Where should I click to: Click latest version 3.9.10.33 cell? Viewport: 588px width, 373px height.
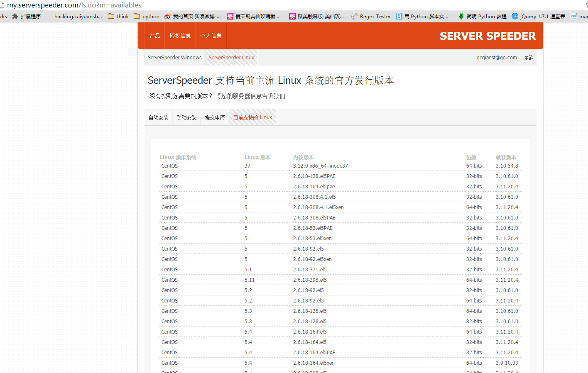pos(507,363)
